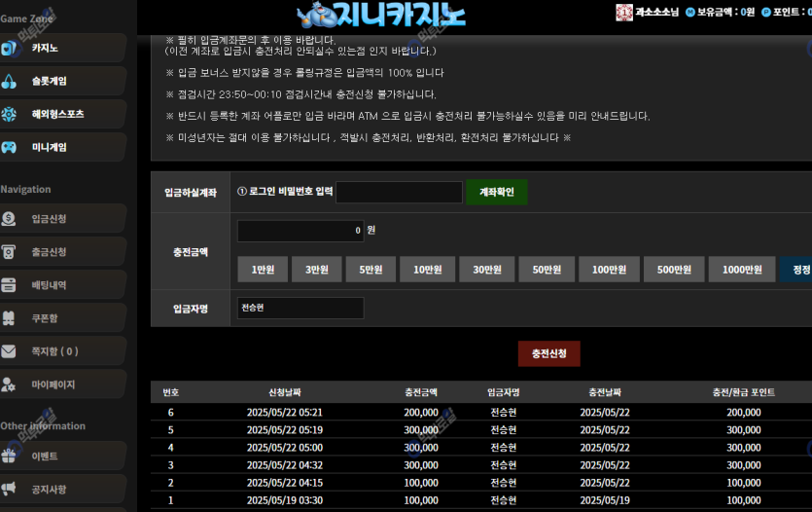The width and height of the screenshot is (812, 512).
Task: Choose the 100만원 amount button
Action: point(608,270)
